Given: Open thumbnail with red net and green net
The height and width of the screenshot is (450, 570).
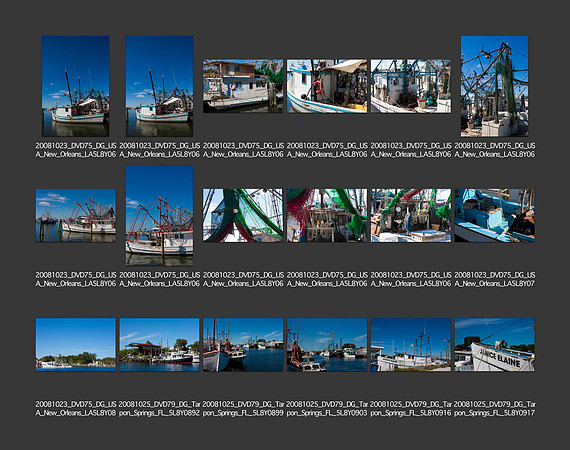Looking at the screenshot, I should [327, 216].
